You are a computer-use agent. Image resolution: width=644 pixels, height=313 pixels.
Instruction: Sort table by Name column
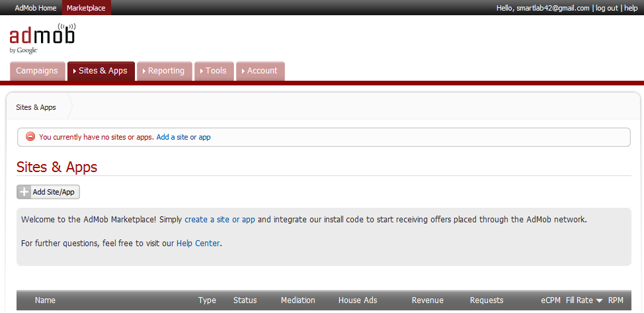click(45, 300)
